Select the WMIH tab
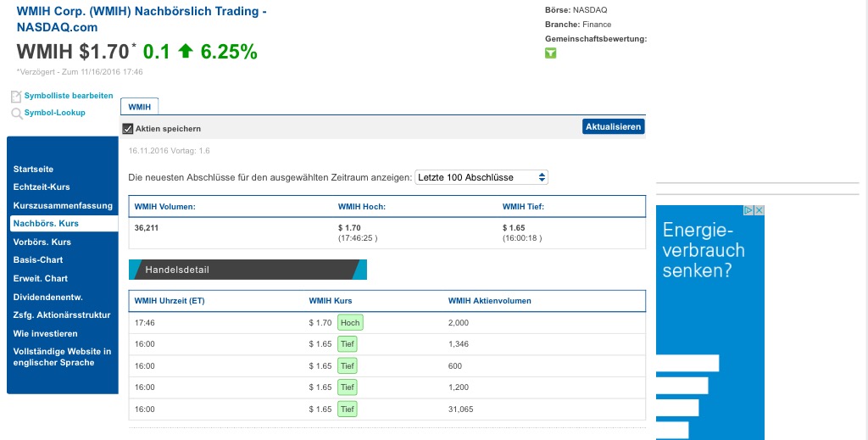 [x=140, y=107]
